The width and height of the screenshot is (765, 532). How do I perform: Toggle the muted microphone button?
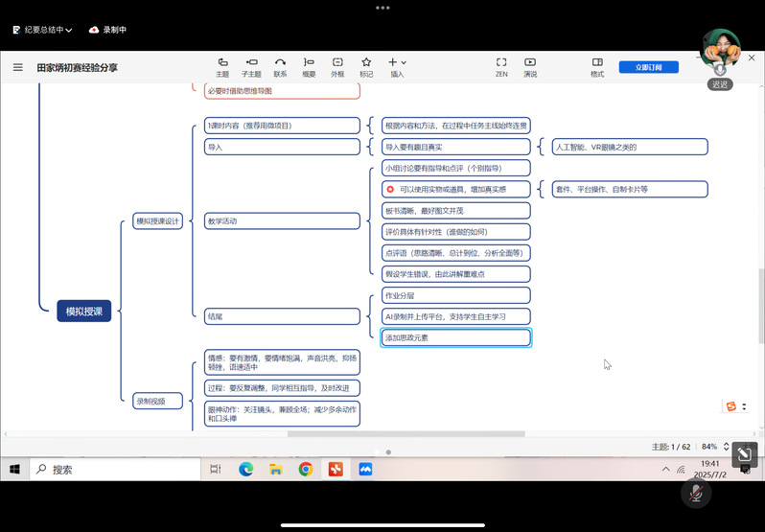click(x=696, y=493)
